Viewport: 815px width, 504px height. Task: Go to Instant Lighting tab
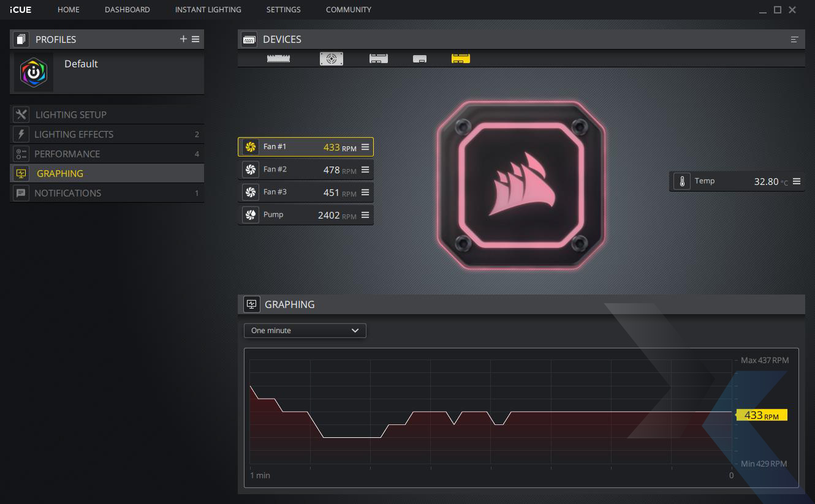point(208,10)
